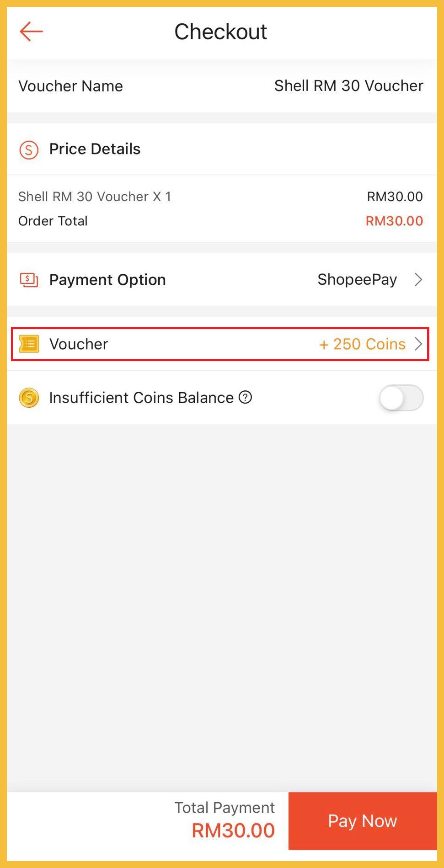Toggle the Shopee Coins switch

click(401, 398)
